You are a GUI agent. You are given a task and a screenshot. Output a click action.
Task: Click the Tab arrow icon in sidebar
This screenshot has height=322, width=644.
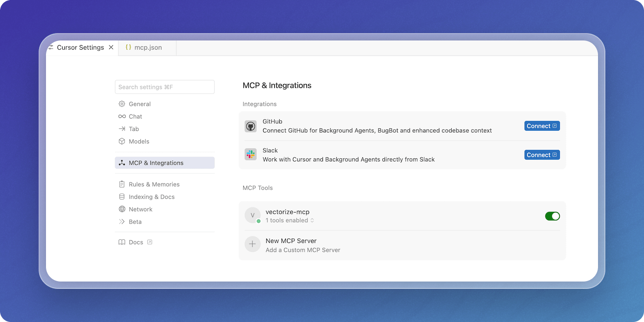(122, 129)
